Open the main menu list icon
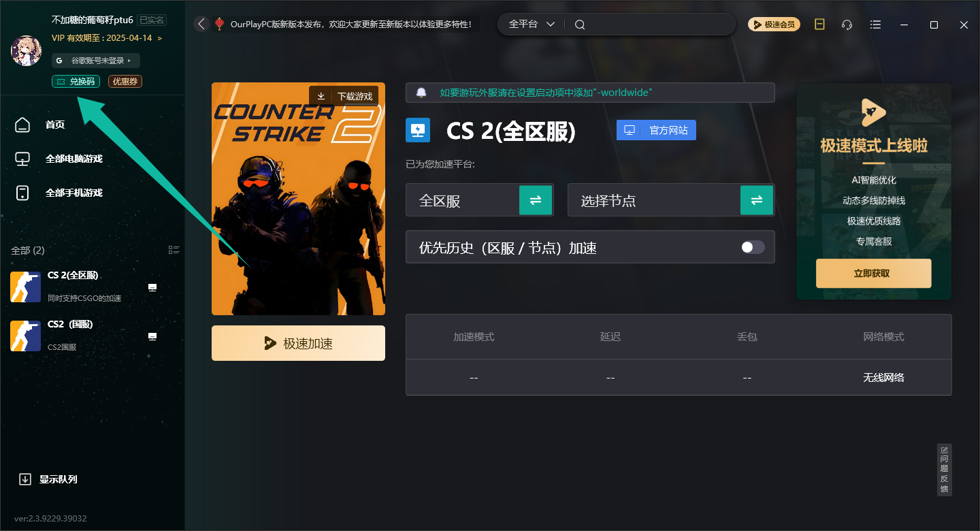The width and height of the screenshot is (980, 531). (876, 25)
